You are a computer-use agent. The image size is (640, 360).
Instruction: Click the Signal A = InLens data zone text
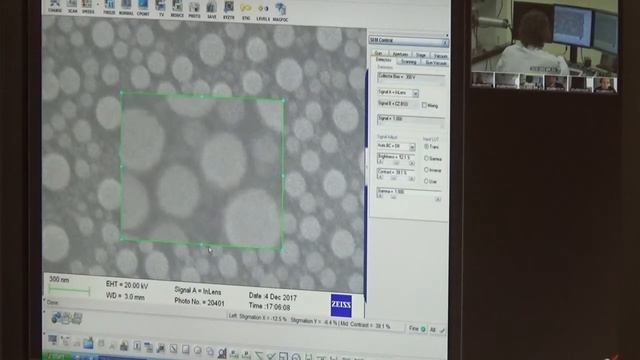198,291
